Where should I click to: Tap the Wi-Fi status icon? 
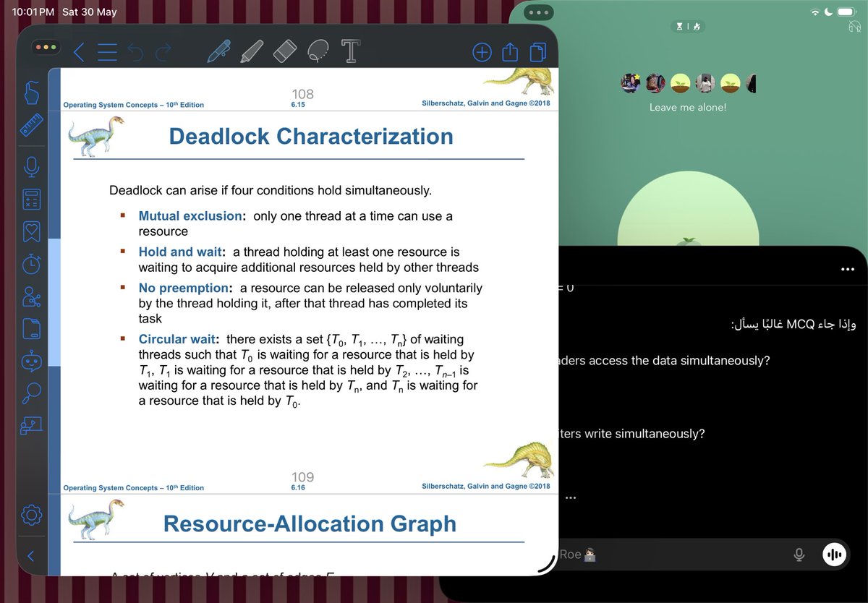(816, 12)
